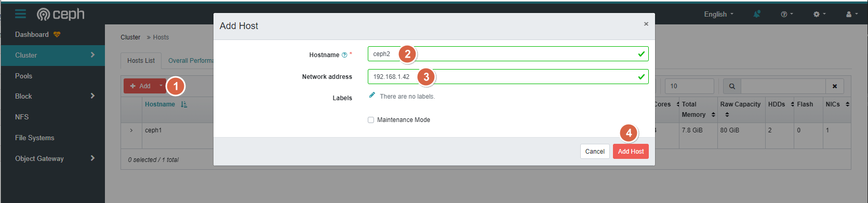868x203 pixels.
Task: Cancel the Add Host dialog
Action: click(595, 152)
